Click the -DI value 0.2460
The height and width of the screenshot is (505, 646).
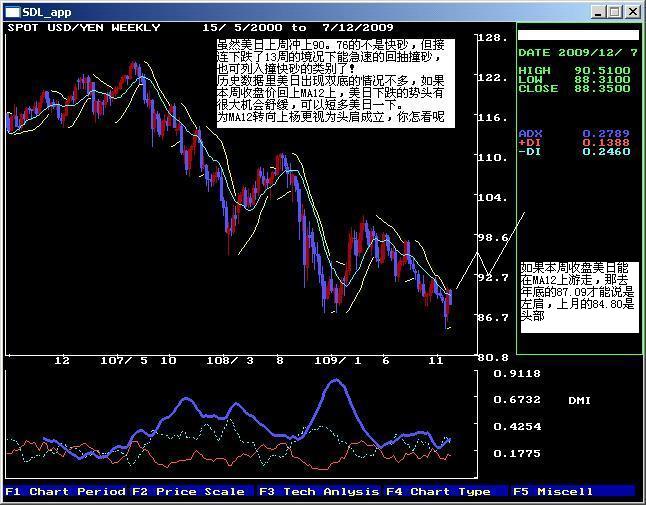click(x=606, y=152)
